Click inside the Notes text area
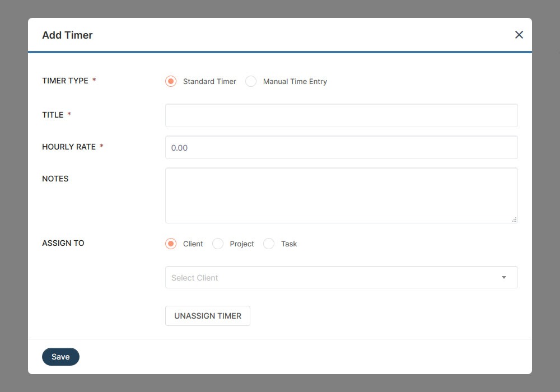The width and height of the screenshot is (560, 392). (341, 195)
